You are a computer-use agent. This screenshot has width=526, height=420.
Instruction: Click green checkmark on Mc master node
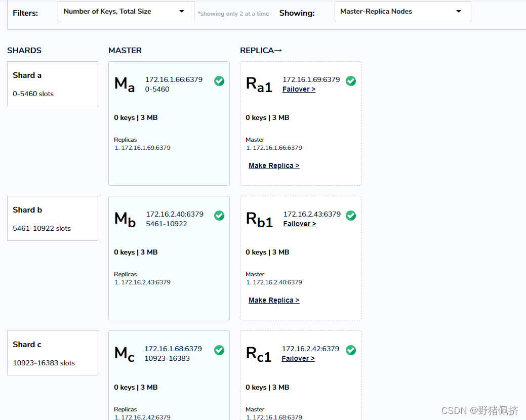point(219,350)
